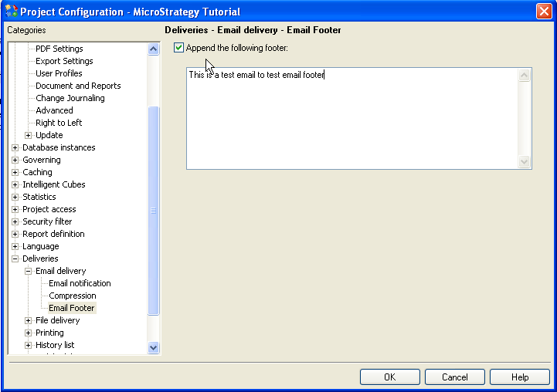Click the MicroStrategy title bar app icon

coord(12,12)
